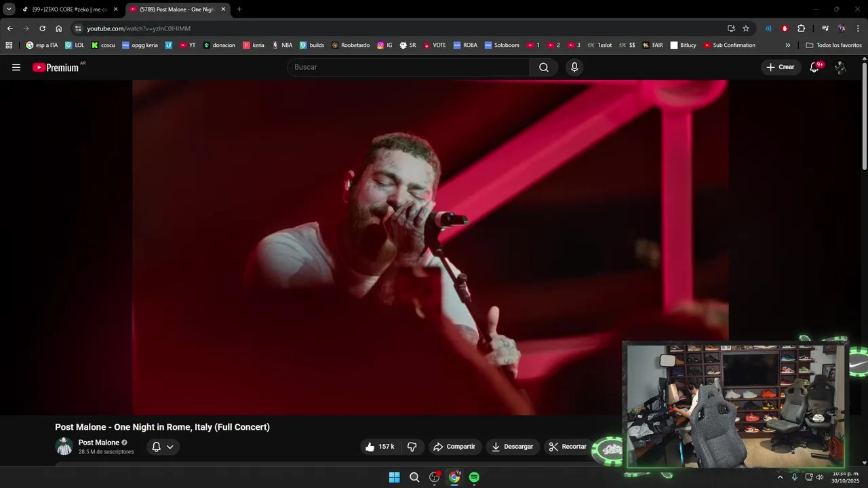Show hidden system tray icons chevron

[780, 477]
